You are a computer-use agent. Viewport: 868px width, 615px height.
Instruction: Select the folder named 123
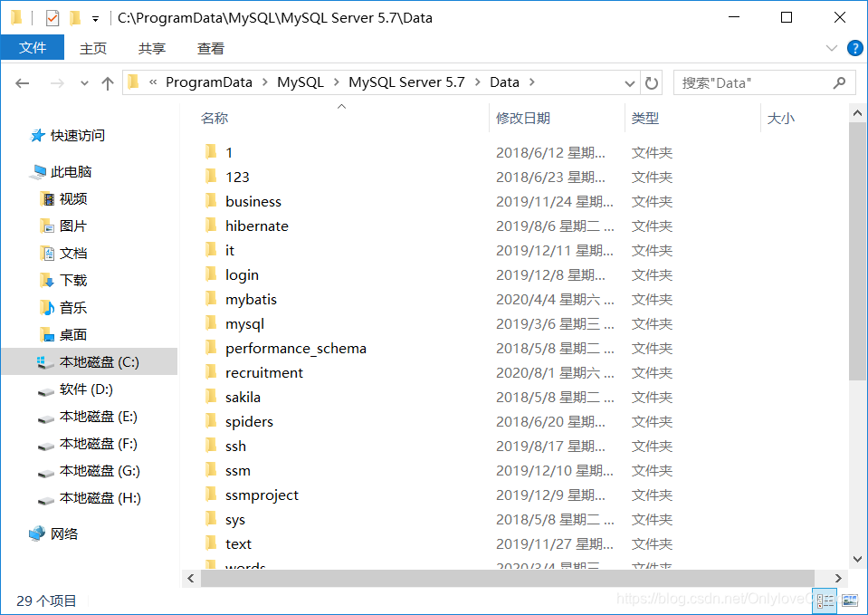(237, 177)
